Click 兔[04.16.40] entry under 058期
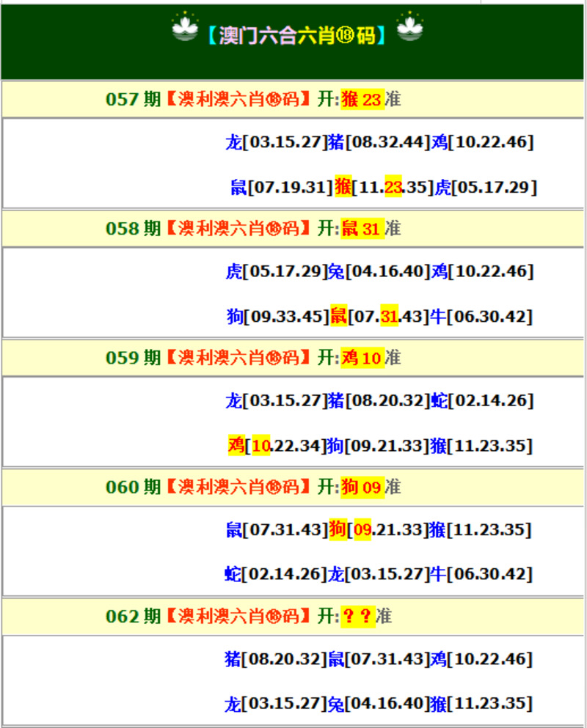The width and height of the screenshot is (587, 728). [x=378, y=271]
